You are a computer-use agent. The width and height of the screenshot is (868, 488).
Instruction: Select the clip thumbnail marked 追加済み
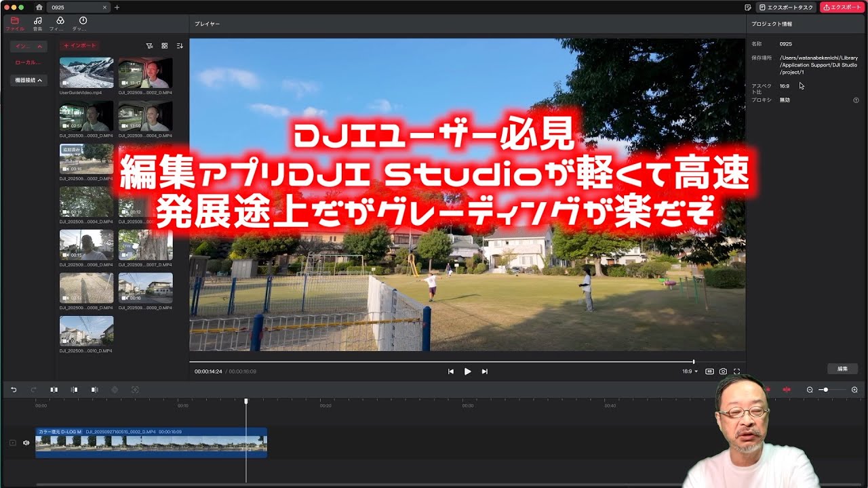(86, 159)
